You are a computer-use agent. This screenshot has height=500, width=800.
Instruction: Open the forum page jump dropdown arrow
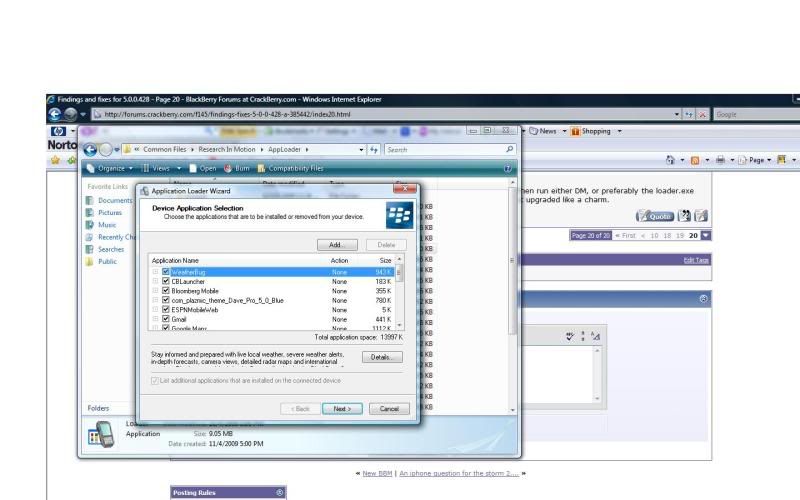pyautogui.click(x=706, y=235)
